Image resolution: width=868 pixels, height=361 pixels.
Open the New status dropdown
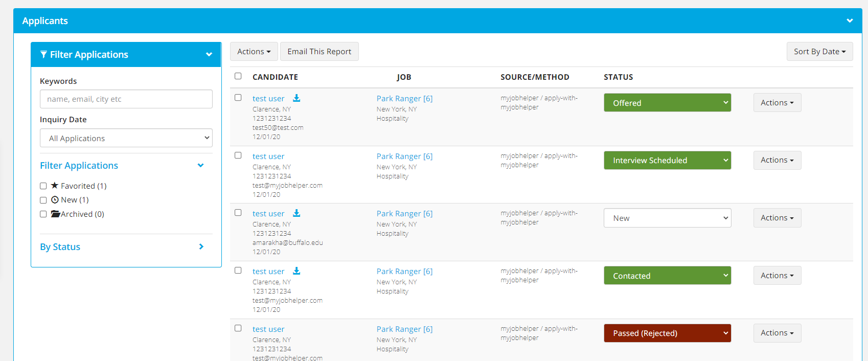pyautogui.click(x=667, y=218)
